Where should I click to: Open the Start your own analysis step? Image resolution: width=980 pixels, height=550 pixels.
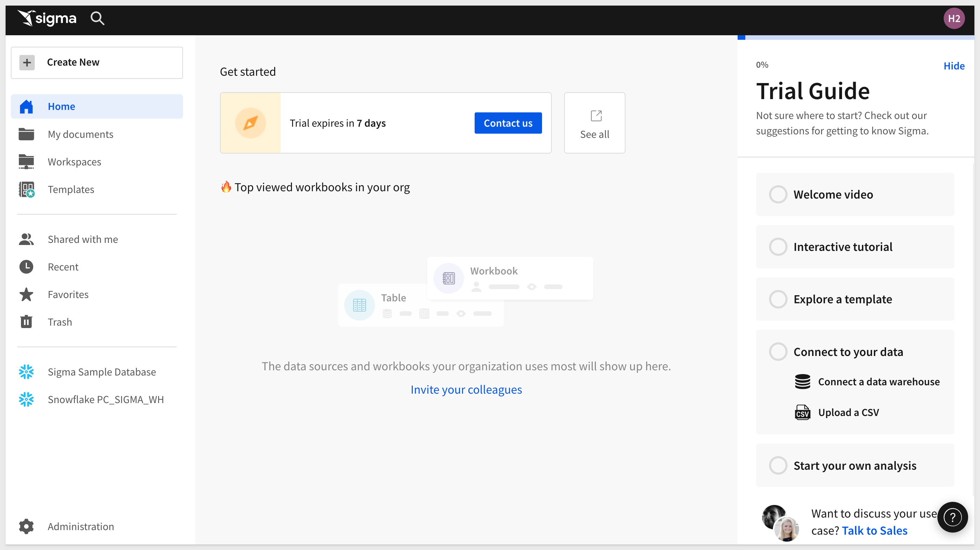[x=855, y=466]
